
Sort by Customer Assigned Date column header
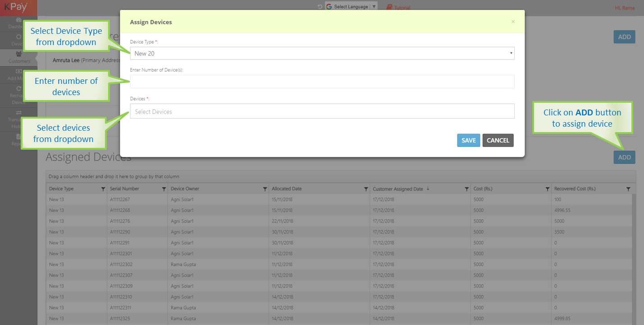tap(398, 189)
